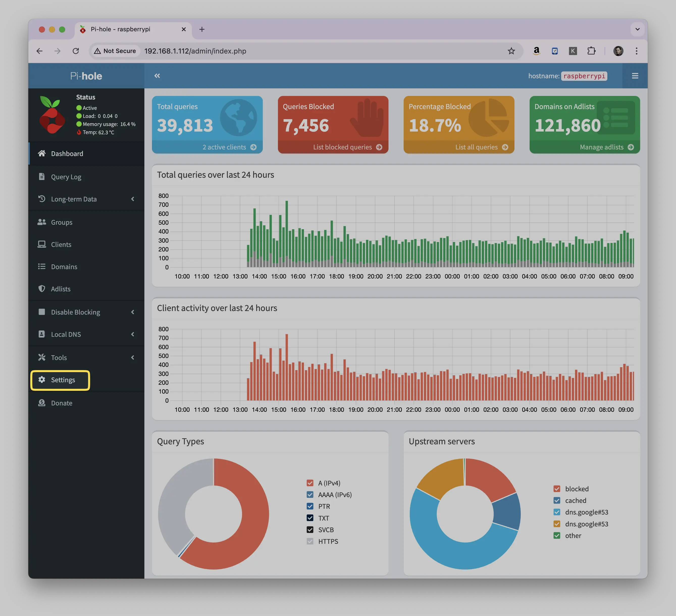Click the Settings gear icon in sidebar
Screen dimensions: 676x616
[x=42, y=380]
